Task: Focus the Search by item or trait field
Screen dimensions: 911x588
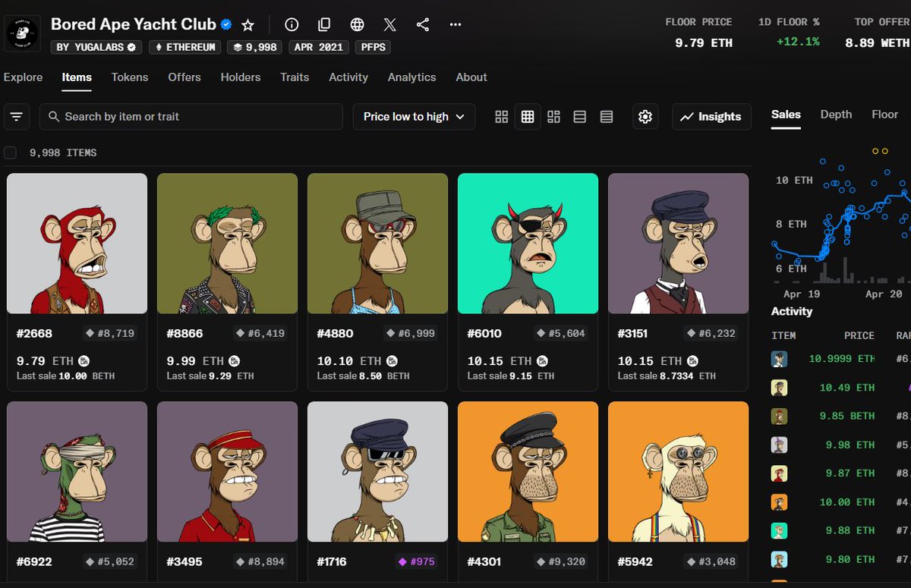Action: (191, 117)
